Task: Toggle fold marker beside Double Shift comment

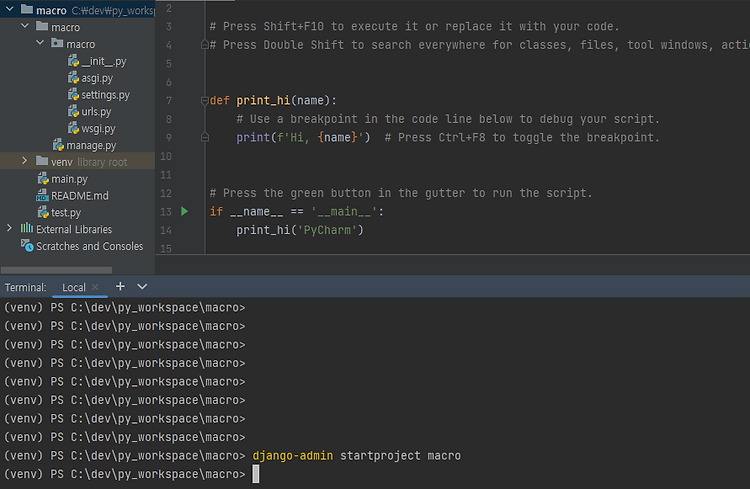Action: 205,45
